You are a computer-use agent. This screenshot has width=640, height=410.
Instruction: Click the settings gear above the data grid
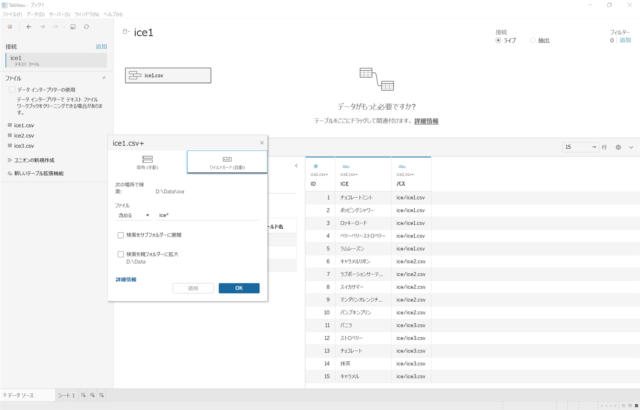pyautogui.click(x=618, y=147)
